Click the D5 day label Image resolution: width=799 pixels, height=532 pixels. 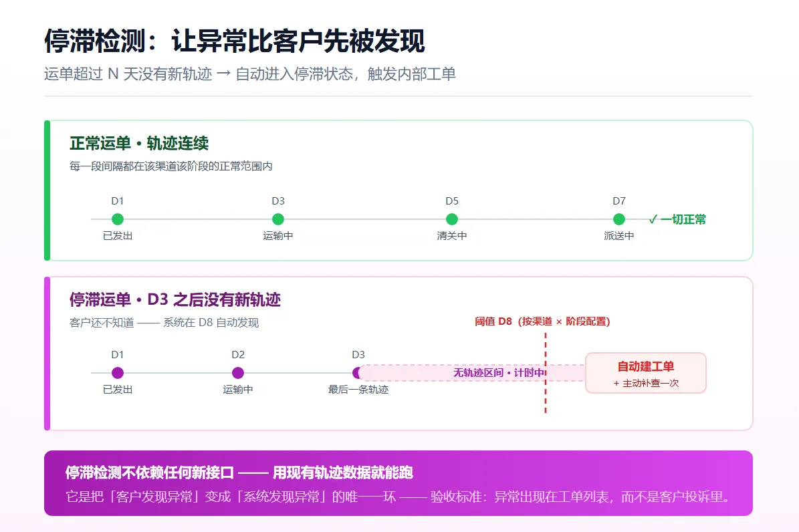coord(452,201)
